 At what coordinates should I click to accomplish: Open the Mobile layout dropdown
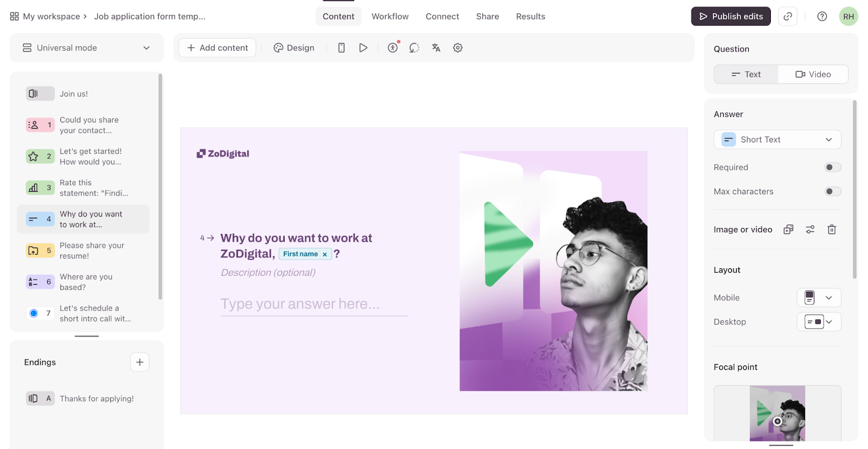pyautogui.click(x=819, y=298)
